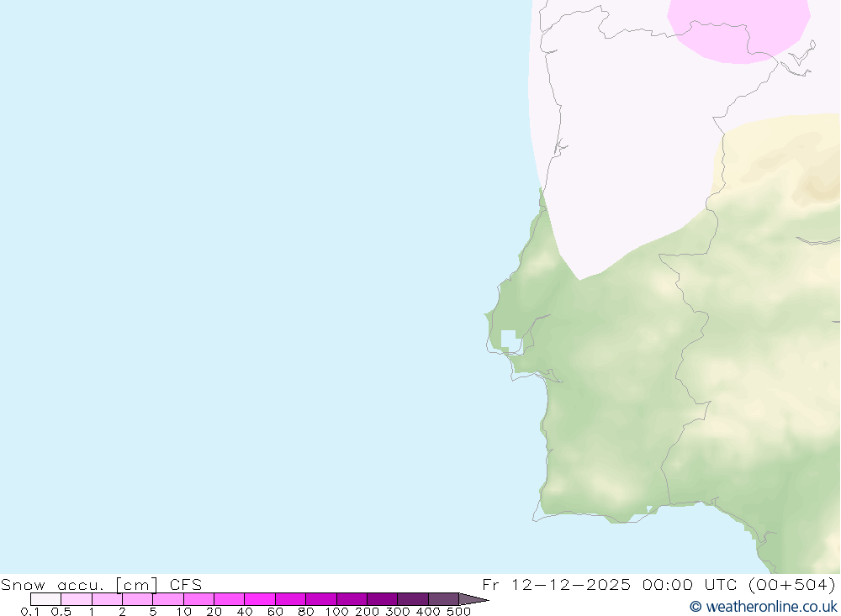
Task: Select the 10–20 cm legend swatch
Action: (198, 599)
